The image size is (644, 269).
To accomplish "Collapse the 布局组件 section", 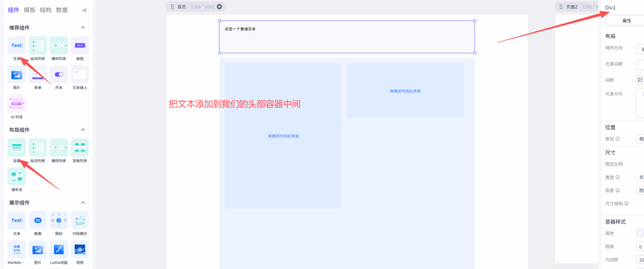I will coord(83,130).
